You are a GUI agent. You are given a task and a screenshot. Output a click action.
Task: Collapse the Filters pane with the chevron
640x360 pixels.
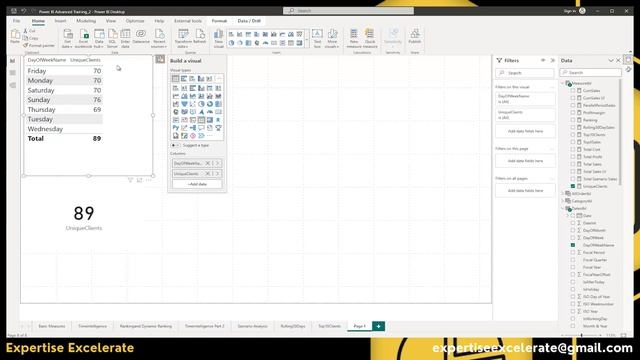(x=553, y=60)
